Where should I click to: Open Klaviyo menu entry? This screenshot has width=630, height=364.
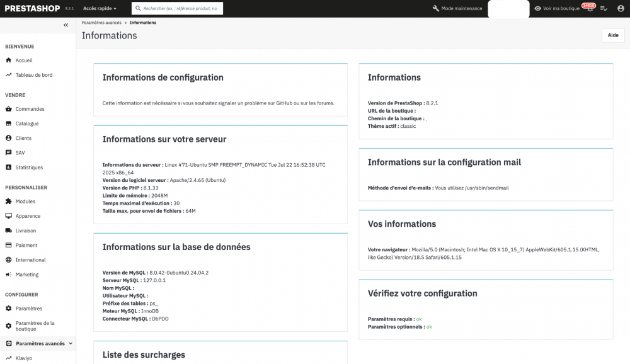24,358
